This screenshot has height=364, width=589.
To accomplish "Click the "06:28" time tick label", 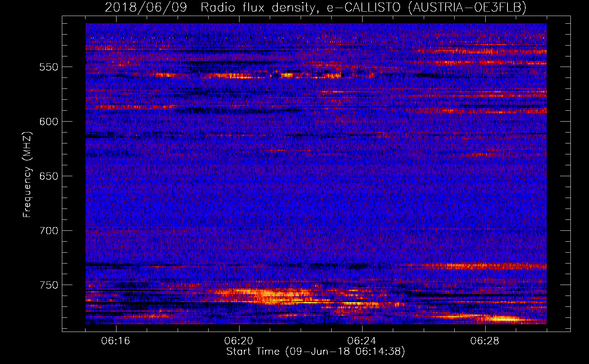I will (x=485, y=341).
